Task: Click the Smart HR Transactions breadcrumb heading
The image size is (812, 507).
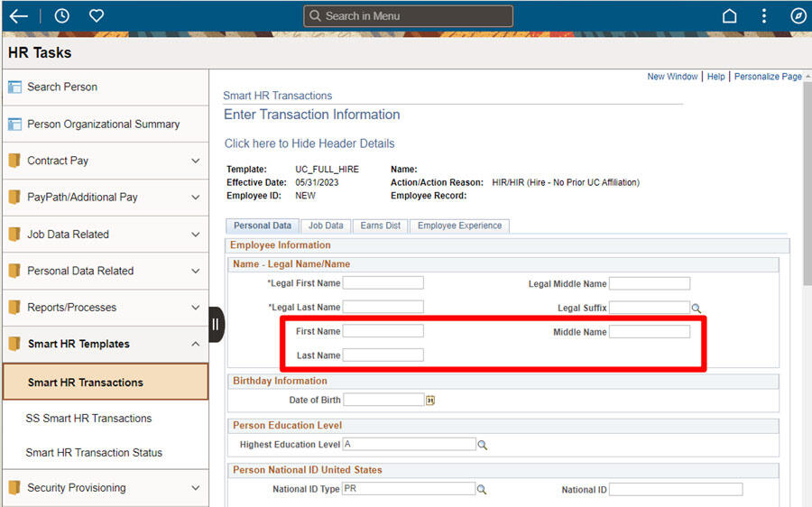Action: pyautogui.click(x=277, y=96)
